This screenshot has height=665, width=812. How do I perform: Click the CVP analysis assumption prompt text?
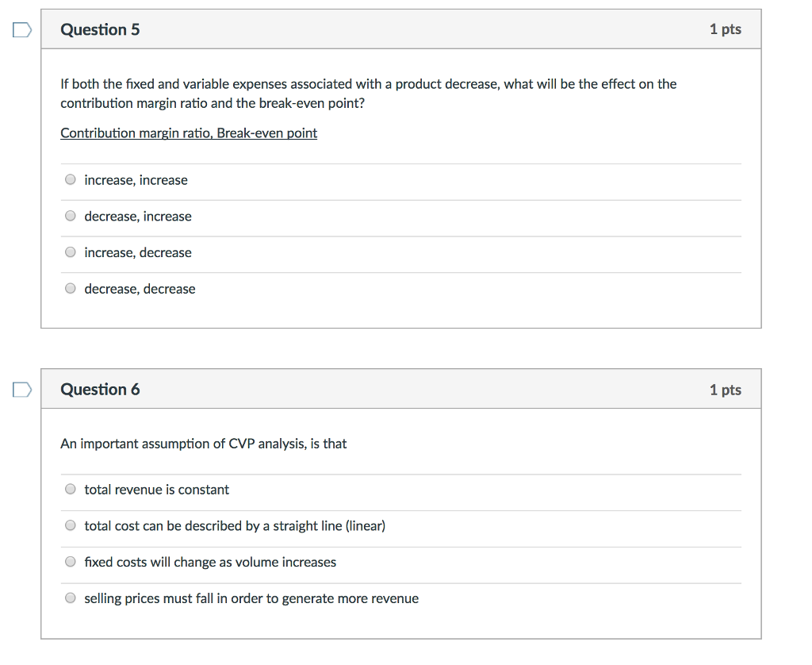203,444
